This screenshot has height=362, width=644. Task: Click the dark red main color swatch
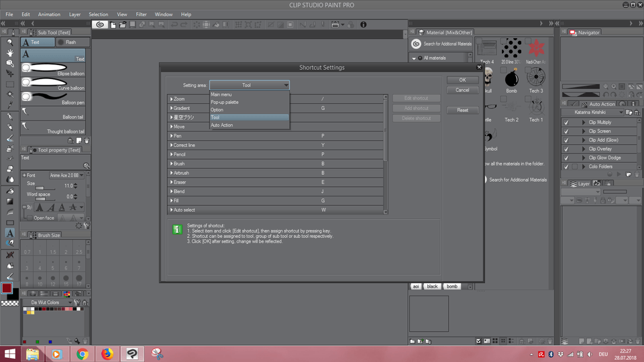[x=7, y=288]
